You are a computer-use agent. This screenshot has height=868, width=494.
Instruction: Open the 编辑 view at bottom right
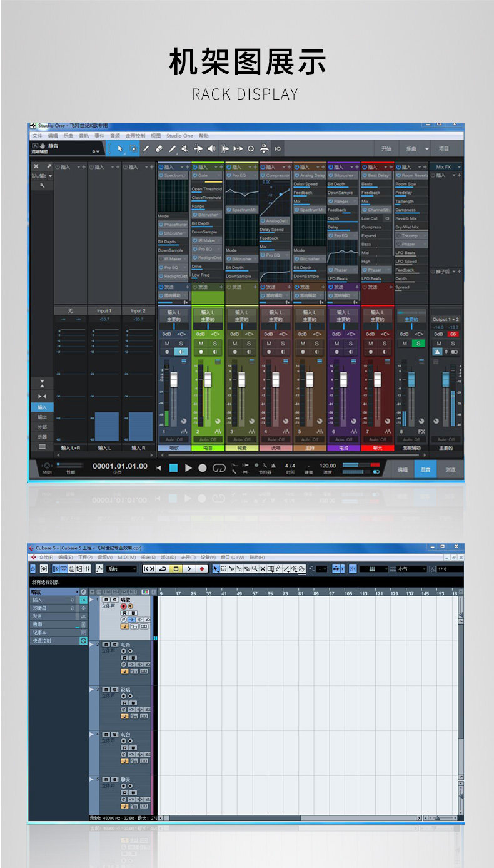coord(403,469)
